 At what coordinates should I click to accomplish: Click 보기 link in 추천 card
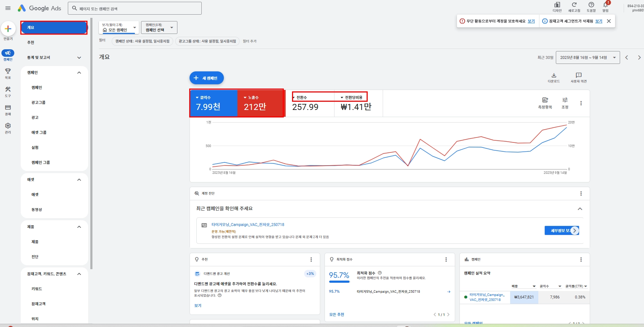point(198,306)
